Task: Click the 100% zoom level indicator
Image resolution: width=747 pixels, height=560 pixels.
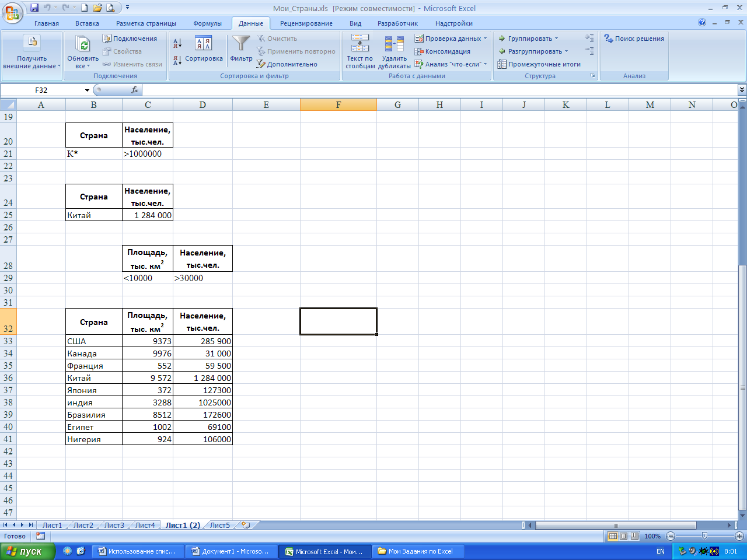Action: click(652, 535)
